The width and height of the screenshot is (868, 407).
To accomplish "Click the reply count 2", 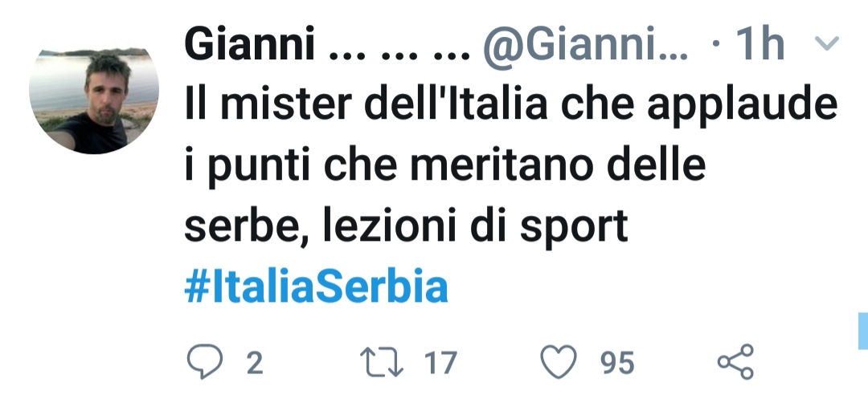I will 254,364.
